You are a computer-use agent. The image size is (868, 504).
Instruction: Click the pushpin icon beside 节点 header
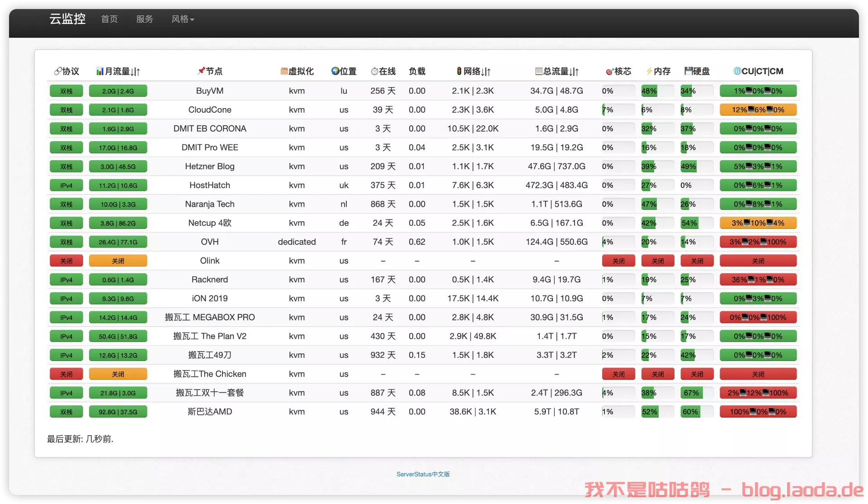pyautogui.click(x=201, y=71)
